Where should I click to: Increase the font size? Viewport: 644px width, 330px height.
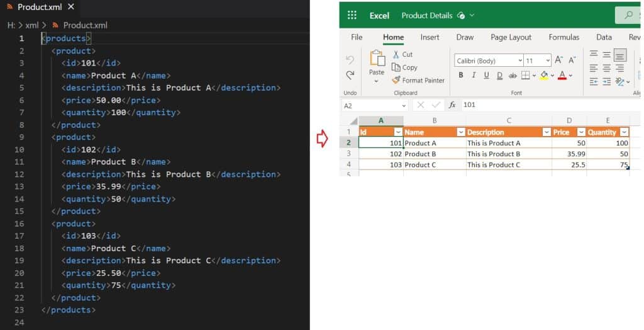click(558, 60)
